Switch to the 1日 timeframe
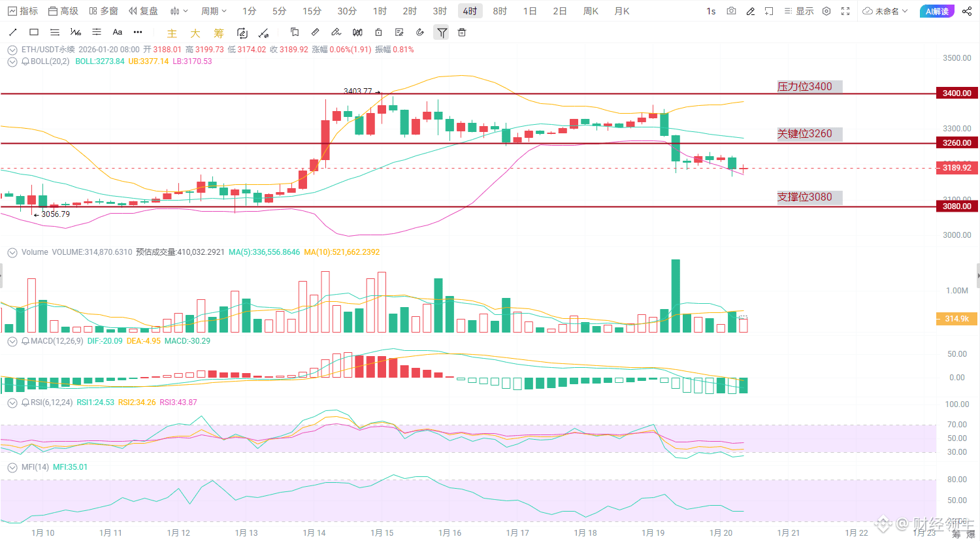The image size is (980, 541). point(530,11)
